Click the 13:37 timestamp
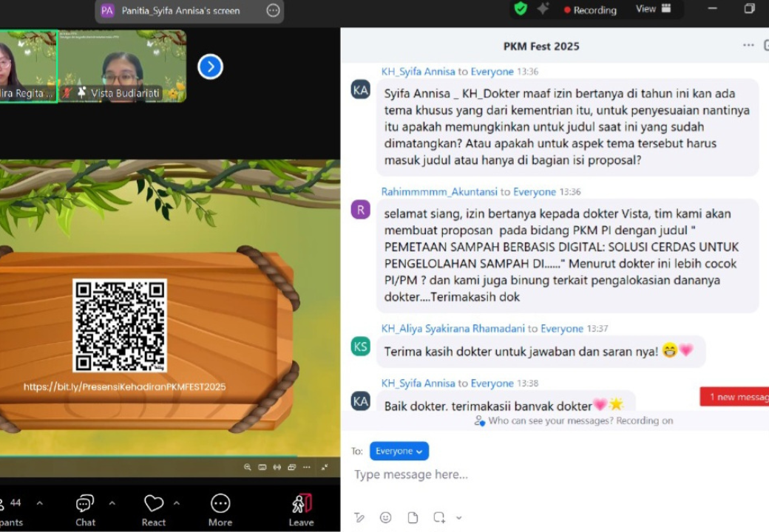This screenshot has width=769, height=532. pos(597,328)
